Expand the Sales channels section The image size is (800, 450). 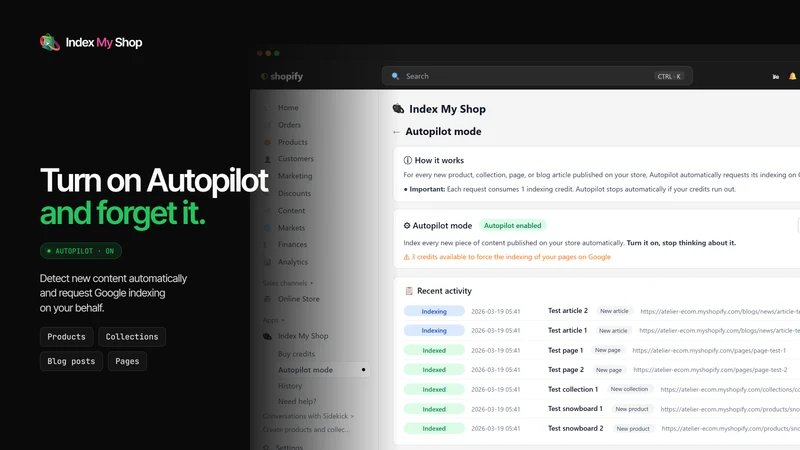click(288, 283)
